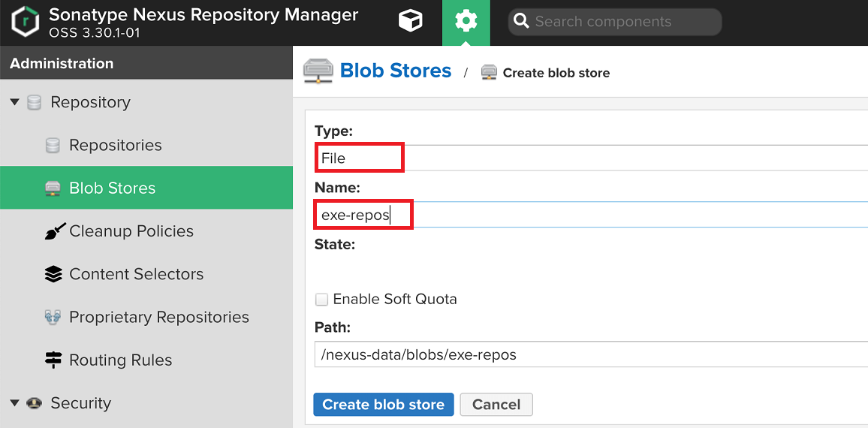Focus the Search components field
The height and width of the screenshot is (428, 868).
coord(614,22)
